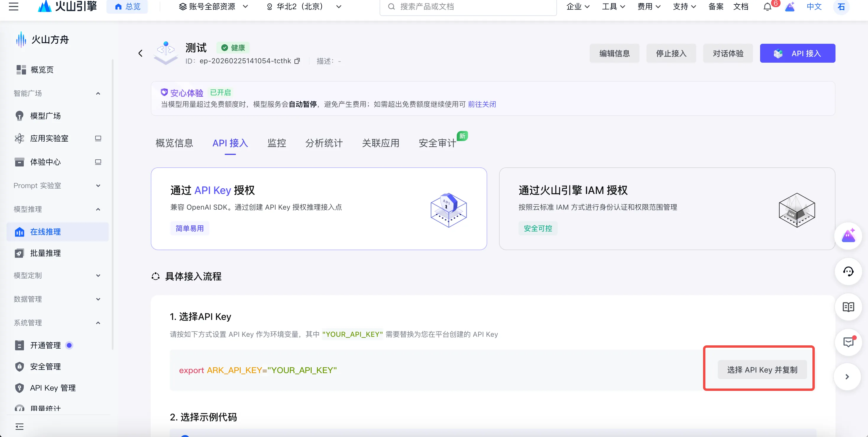Switch to 分析统计 tab

324,143
